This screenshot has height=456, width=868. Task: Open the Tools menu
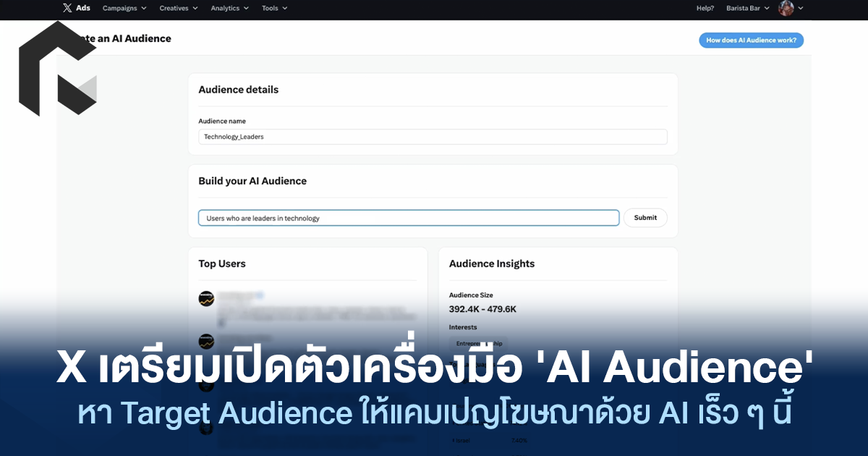[x=274, y=9]
